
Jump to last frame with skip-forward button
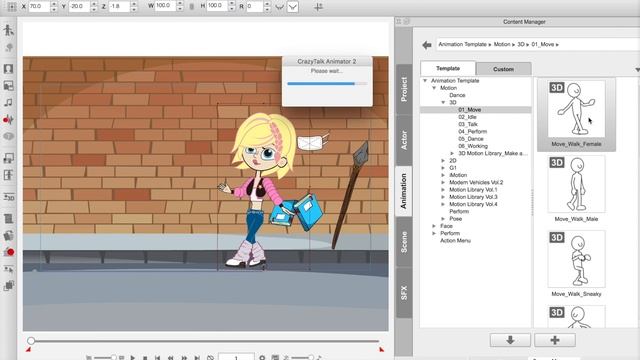[x=197, y=358]
